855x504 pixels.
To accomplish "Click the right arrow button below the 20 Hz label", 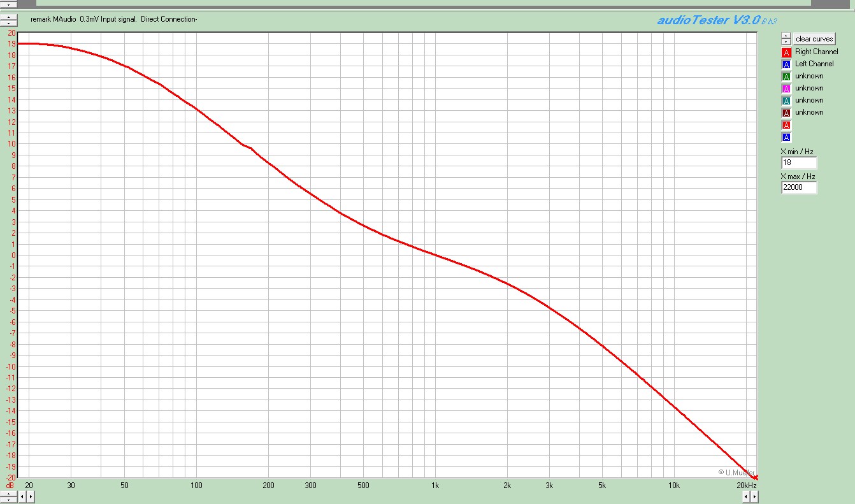I will pyautogui.click(x=31, y=497).
